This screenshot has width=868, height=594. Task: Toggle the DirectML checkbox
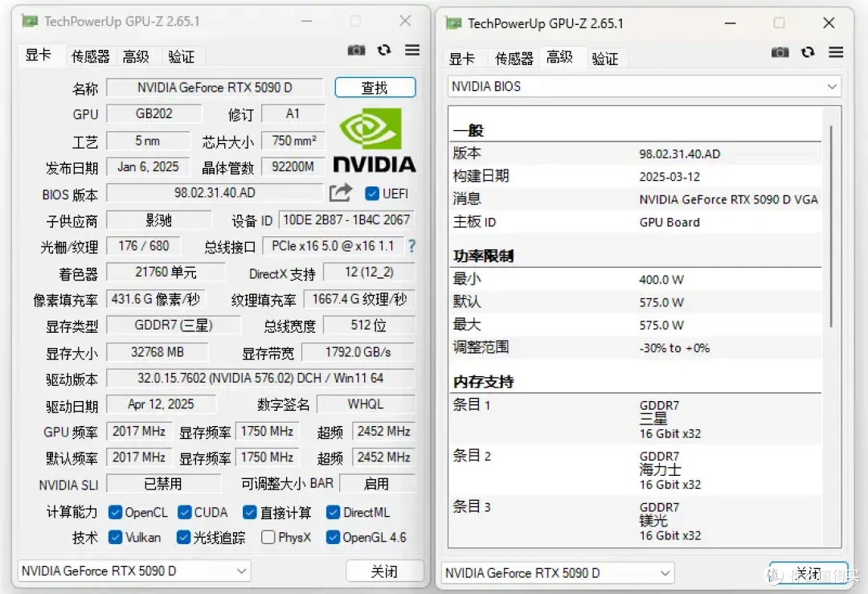333,512
